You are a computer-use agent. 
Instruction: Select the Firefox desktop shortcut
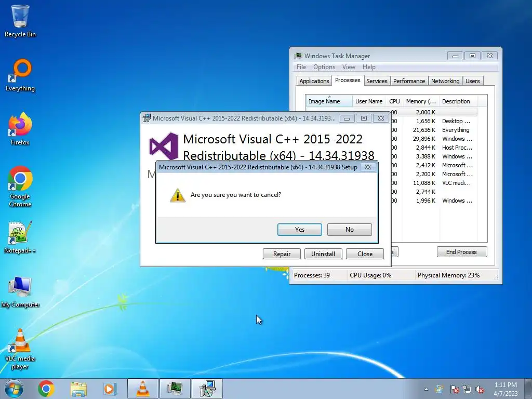[20, 129]
